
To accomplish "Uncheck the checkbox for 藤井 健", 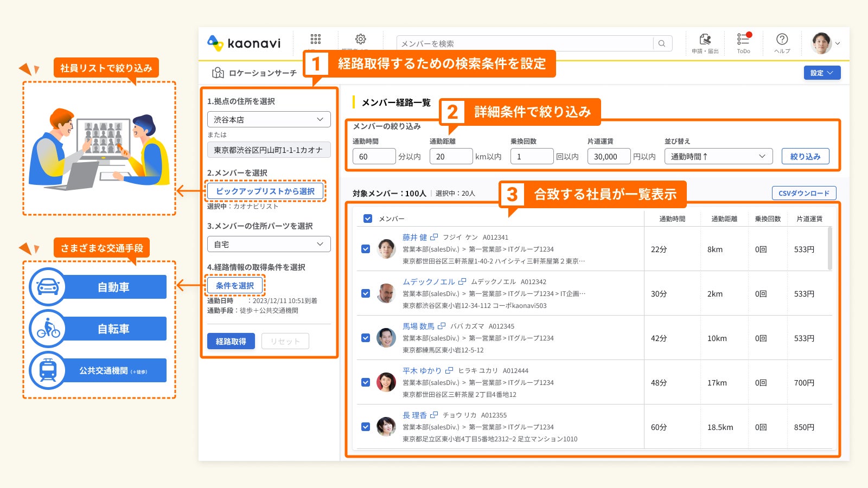I will tap(366, 249).
